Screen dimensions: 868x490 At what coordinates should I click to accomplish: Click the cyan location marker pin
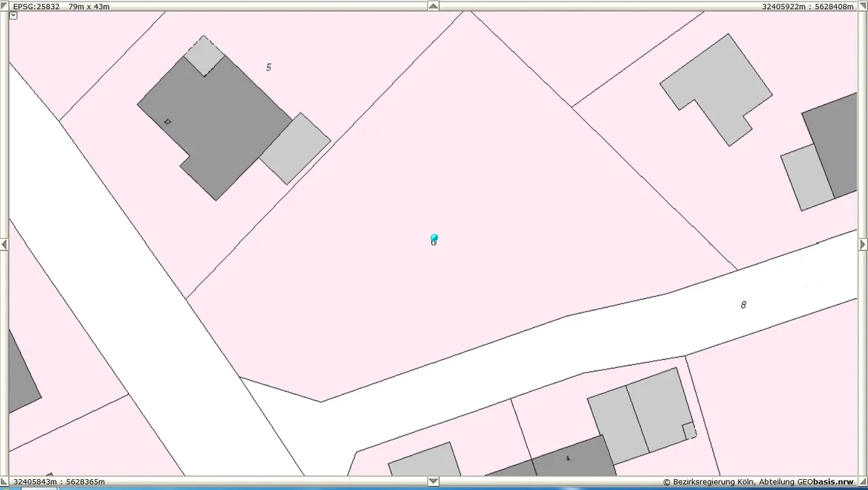point(434,239)
